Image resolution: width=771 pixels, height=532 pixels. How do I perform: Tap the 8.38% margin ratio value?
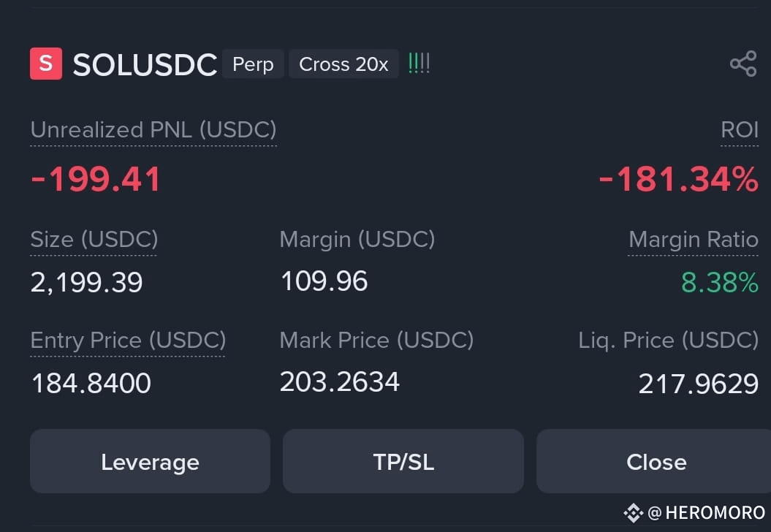tap(720, 282)
